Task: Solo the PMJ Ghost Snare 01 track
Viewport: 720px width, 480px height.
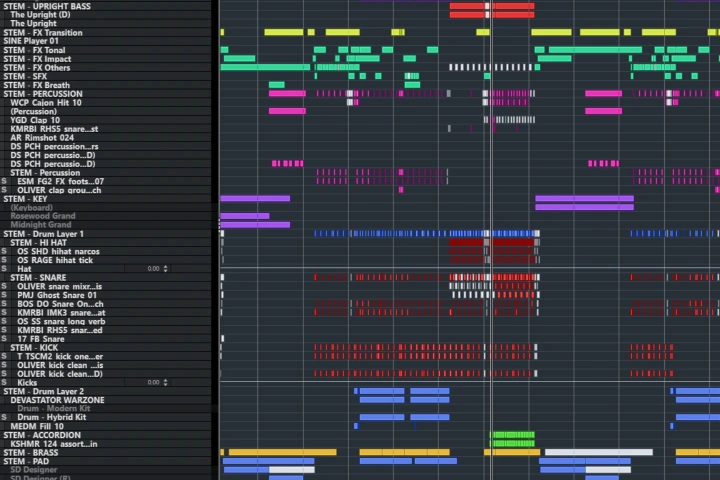Action: point(5,295)
